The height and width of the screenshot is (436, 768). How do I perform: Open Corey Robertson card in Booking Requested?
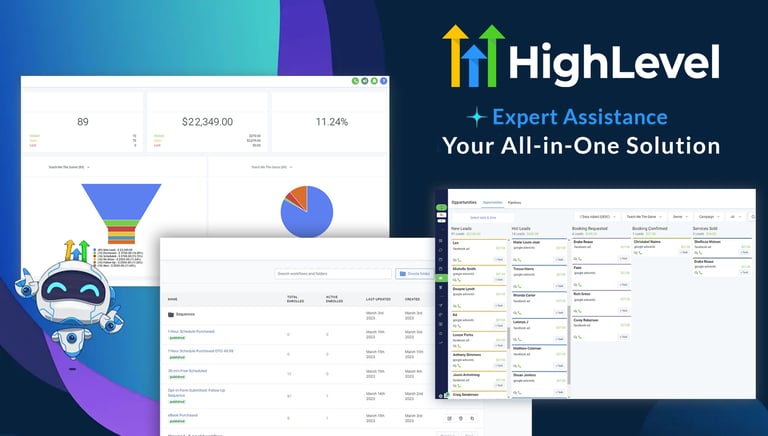pos(601,328)
